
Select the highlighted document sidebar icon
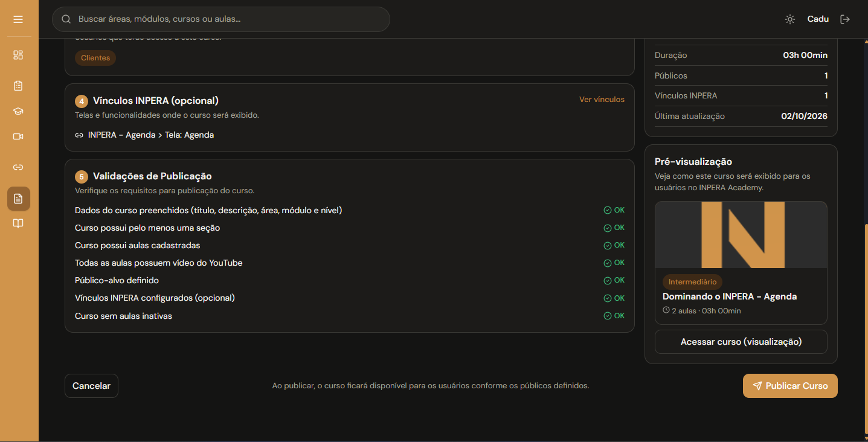[18, 199]
